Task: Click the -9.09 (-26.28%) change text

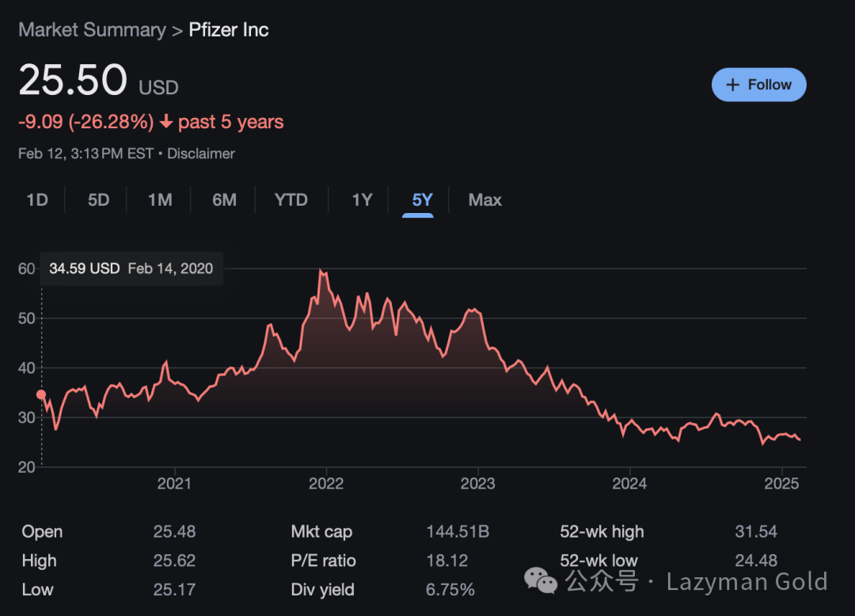Action: point(86,122)
